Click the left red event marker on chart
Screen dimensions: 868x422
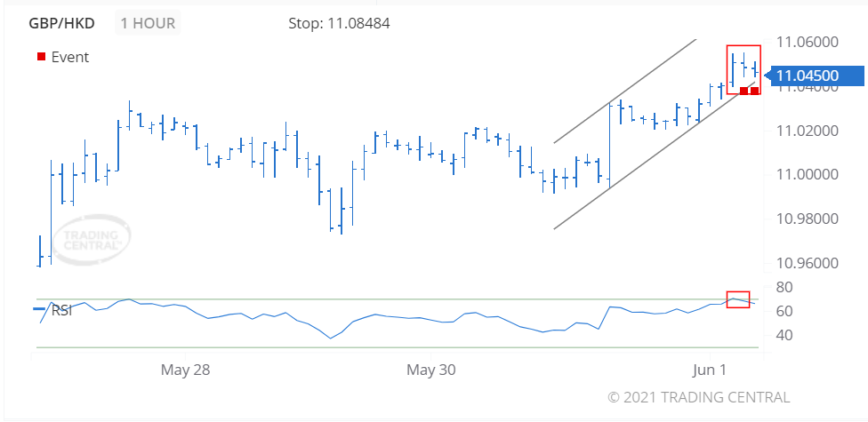pyautogui.click(x=743, y=90)
